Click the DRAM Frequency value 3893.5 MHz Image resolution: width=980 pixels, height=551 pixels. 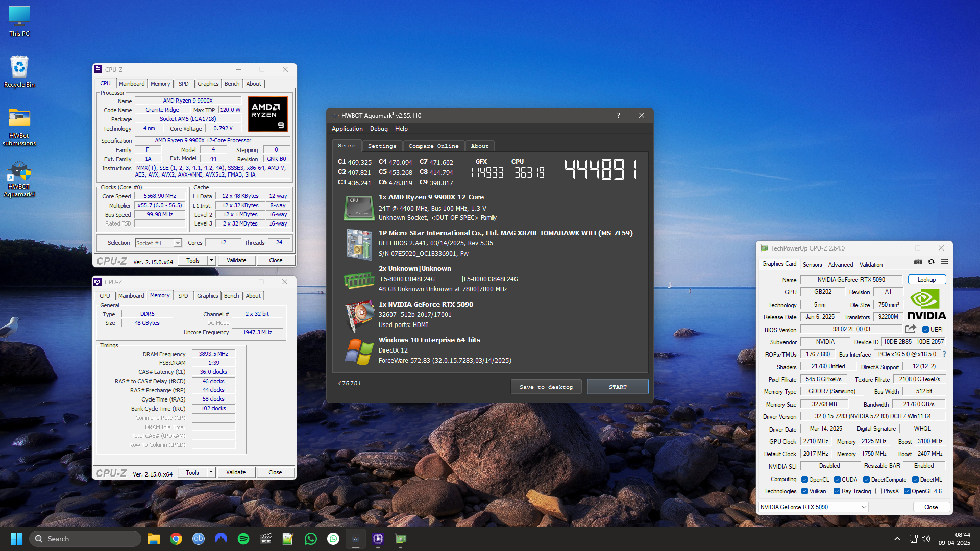213,354
